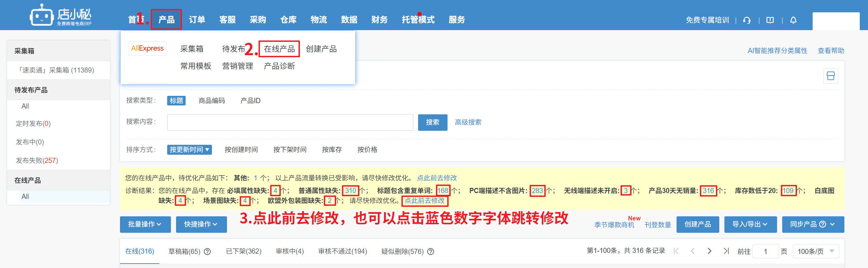Sort products by 按库存
The height and width of the screenshot is (268, 868).
coord(332,150)
